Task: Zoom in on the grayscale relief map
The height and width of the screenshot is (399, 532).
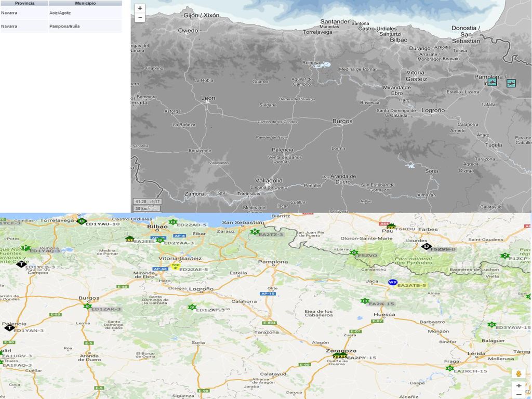Action: pyautogui.click(x=140, y=8)
